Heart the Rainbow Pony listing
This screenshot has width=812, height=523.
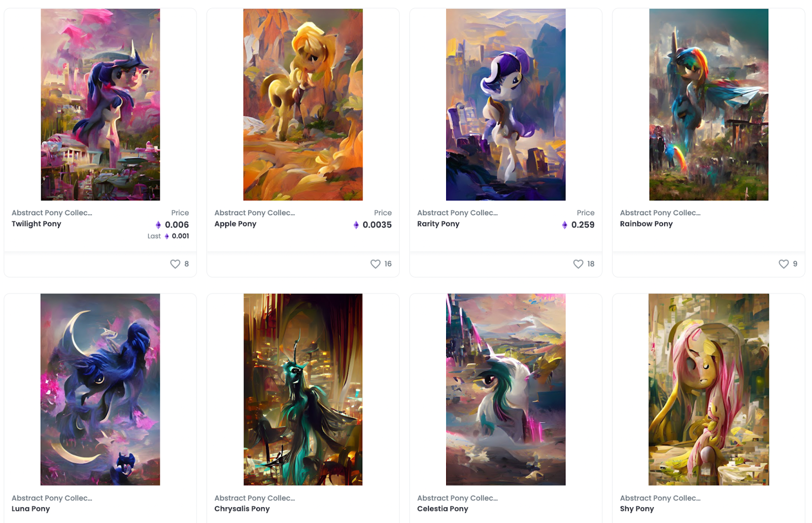pos(784,264)
